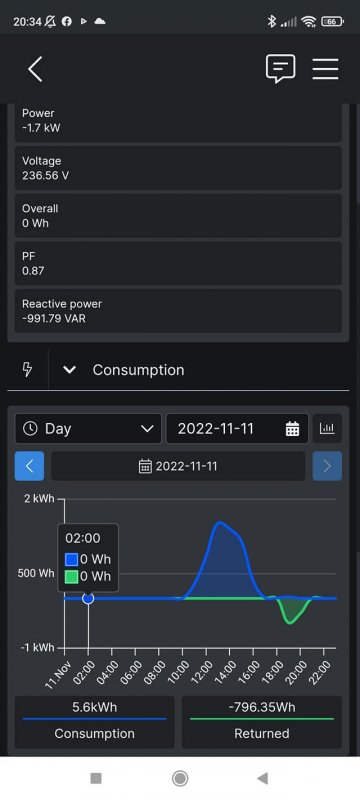Collapse the Consumption section chevron
This screenshot has height=800, width=360.
pos(69,370)
